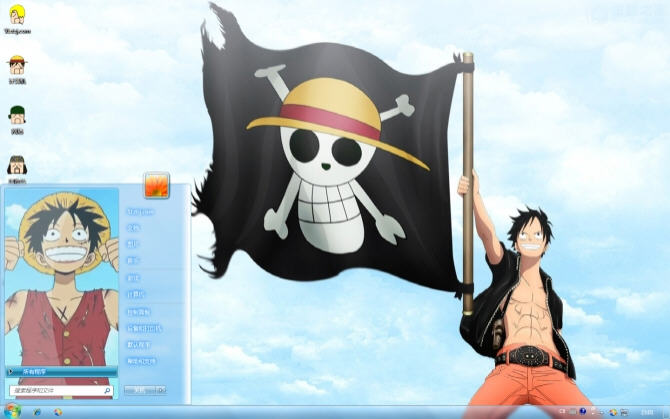Click the Show desktop strip at the taskbar end

[667, 412]
